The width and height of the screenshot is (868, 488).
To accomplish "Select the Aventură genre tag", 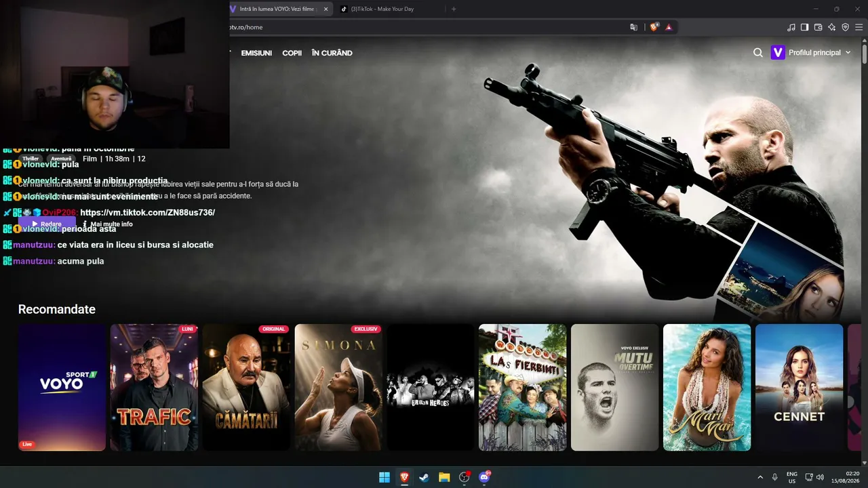I will tap(61, 159).
